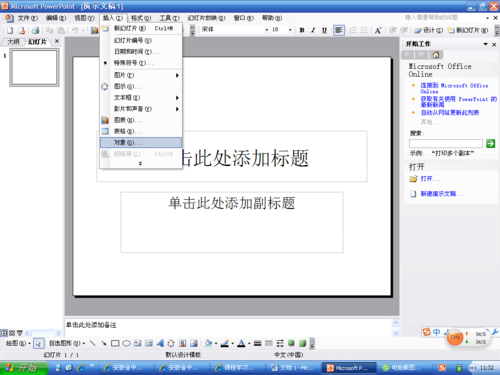Click the Font Color A button

(x=242, y=343)
